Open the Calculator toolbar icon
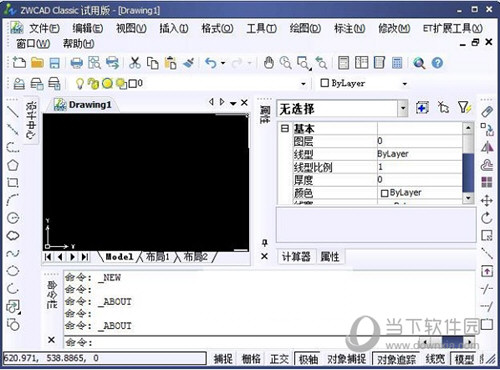The height and width of the screenshot is (370, 500). coord(397,63)
